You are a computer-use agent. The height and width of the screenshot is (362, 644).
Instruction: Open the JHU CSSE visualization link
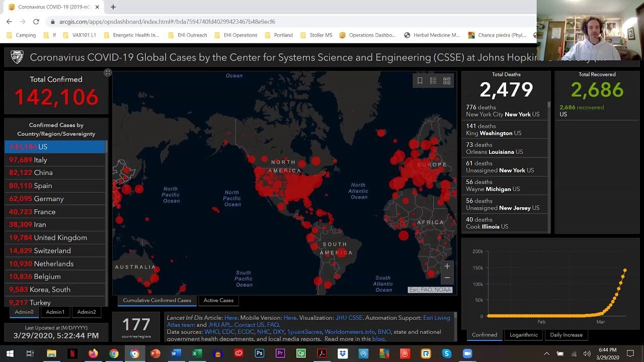[349, 318]
